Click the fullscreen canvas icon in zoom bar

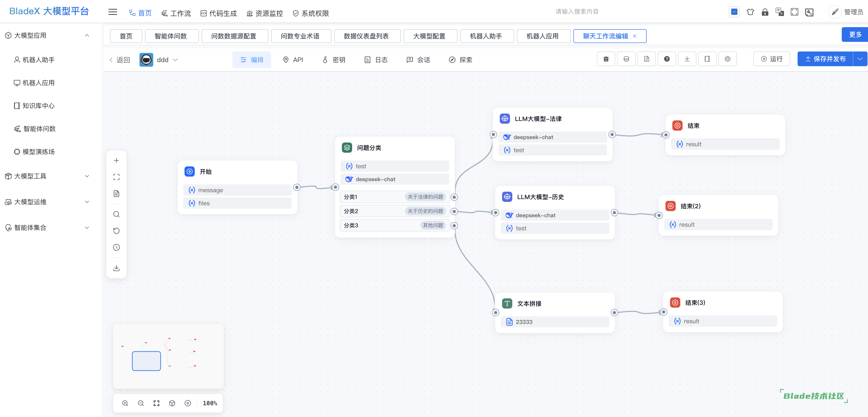click(156, 403)
